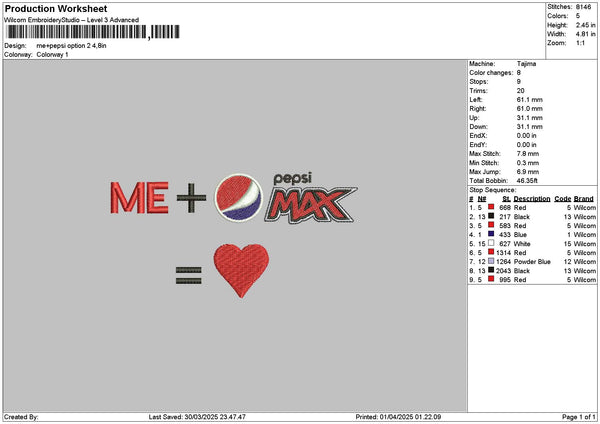Click the red swatch in stop row 3 (583)
The width and height of the screenshot is (600, 424).
tap(491, 225)
